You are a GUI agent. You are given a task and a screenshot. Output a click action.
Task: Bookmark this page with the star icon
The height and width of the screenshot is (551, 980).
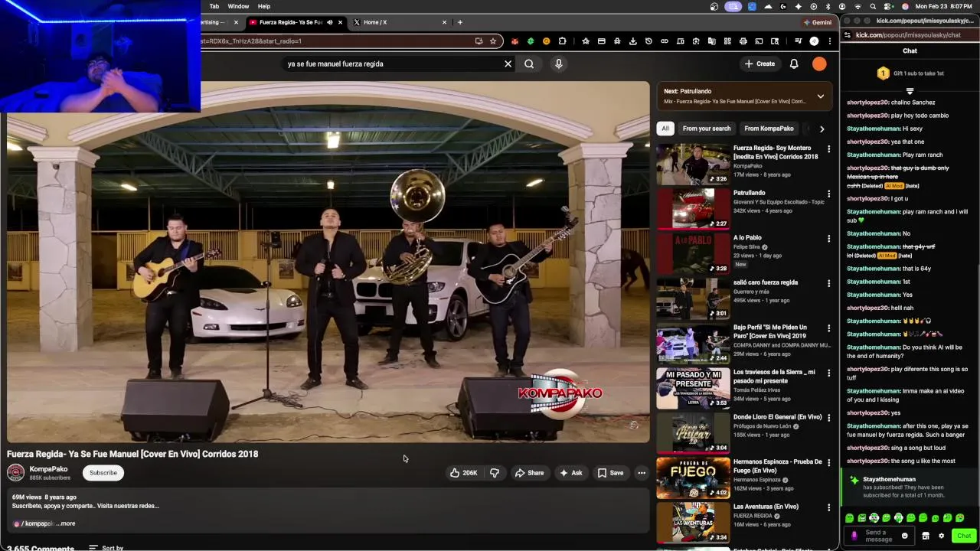(x=493, y=41)
